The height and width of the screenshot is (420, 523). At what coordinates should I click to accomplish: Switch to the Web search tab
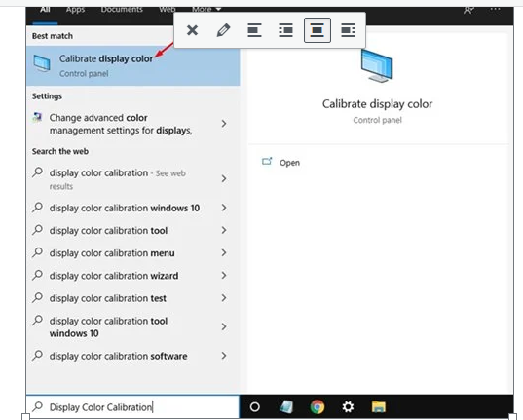168,10
